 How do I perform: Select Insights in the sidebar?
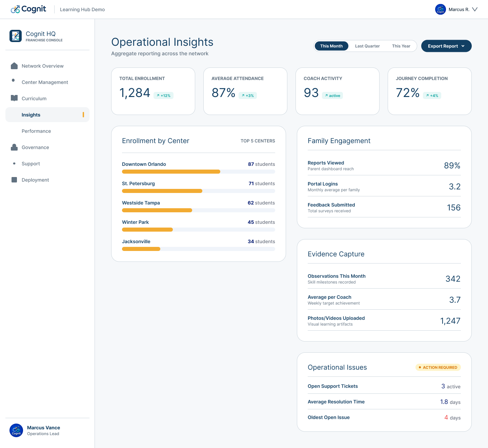(x=47, y=115)
